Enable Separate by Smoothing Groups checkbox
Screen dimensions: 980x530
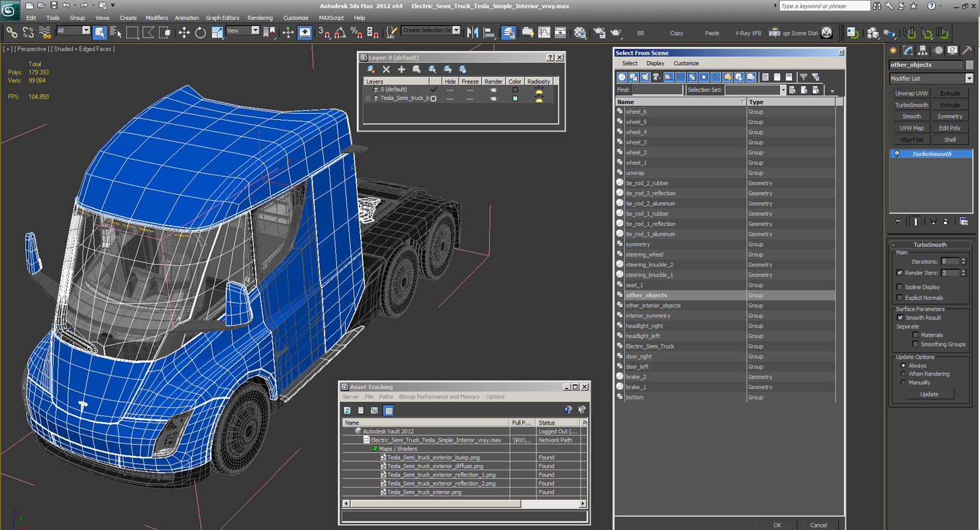tap(916, 344)
